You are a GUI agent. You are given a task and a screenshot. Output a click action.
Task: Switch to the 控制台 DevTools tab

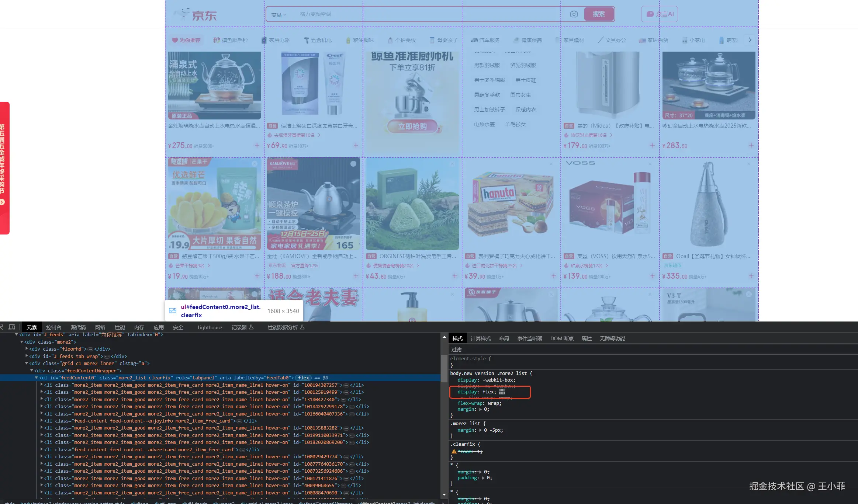(x=53, y=327)
